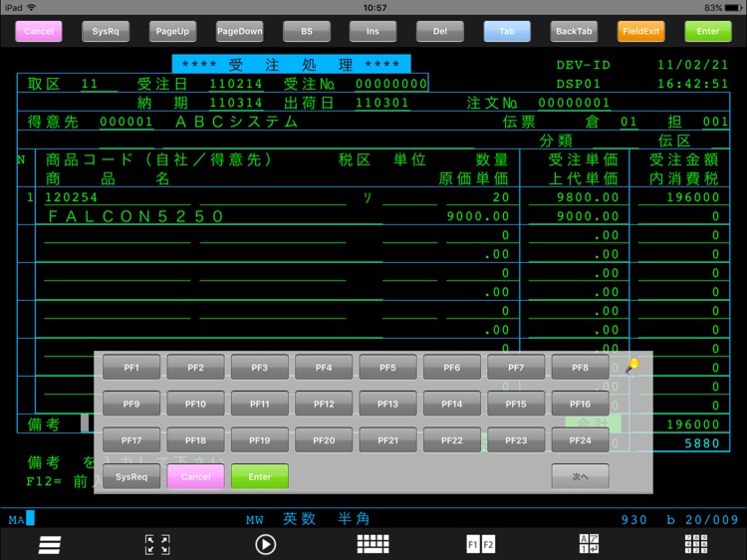The height and width of the screenshot is (560, 747).
Task: Tap the PF10 key
Action: point(195,405)
